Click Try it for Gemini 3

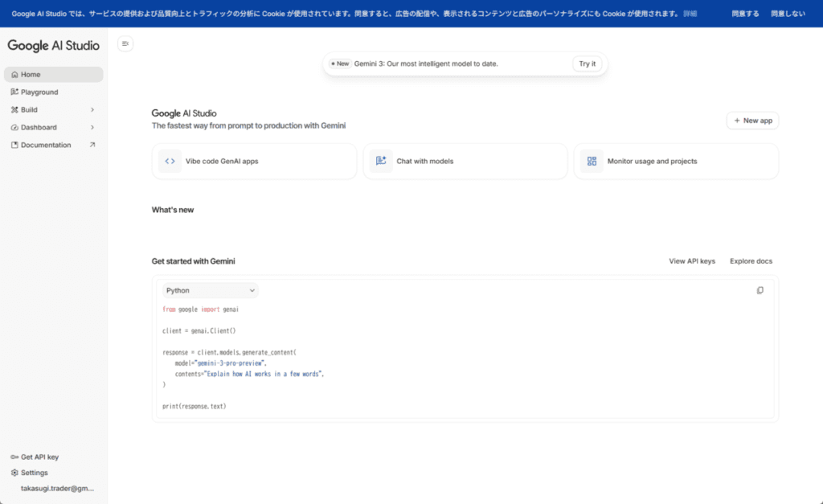(x=588, y=64)
